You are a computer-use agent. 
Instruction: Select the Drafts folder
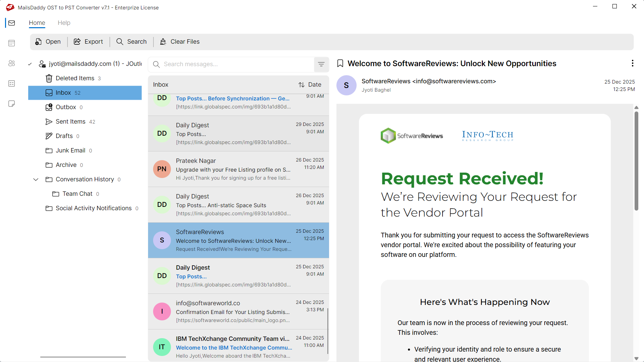coord(85,136)
